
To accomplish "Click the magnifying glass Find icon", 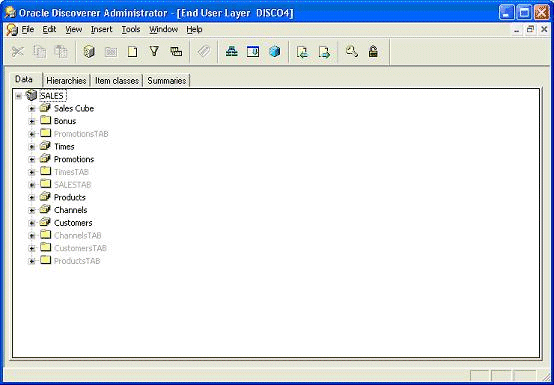I will tap(352, 52).
